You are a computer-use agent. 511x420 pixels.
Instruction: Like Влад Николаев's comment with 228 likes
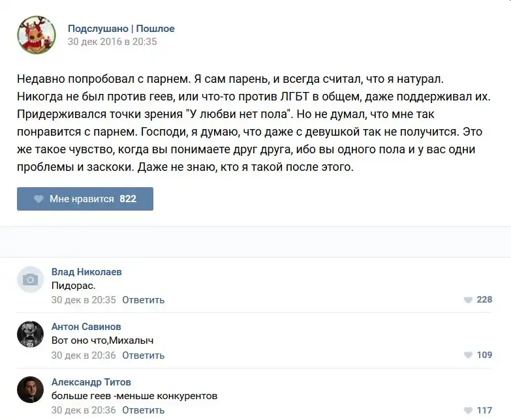(x=468, y=300)
